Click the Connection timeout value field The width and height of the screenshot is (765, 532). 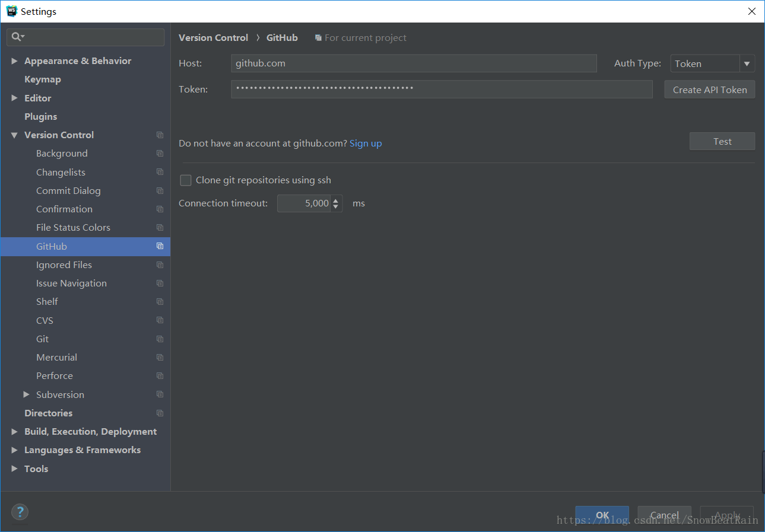[304, 203]
